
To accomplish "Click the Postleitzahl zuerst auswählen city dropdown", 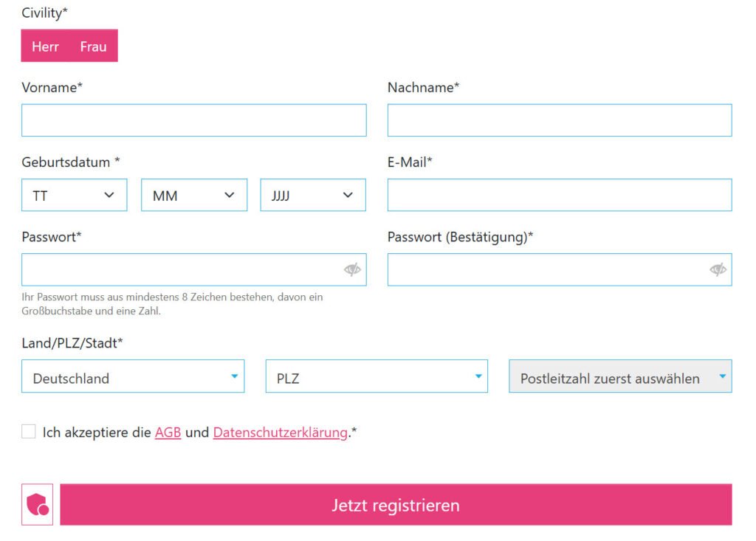I will click(x=620, y=376).
